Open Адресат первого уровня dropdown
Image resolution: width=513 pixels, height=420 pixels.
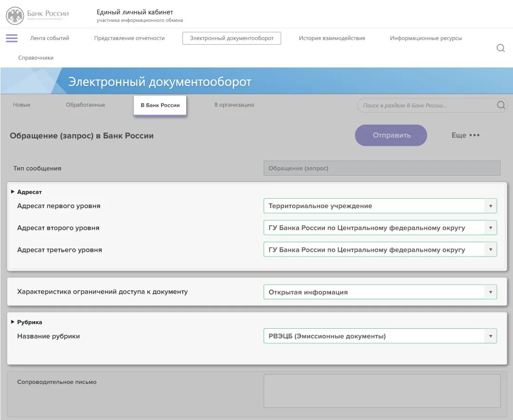pos(380,206)
